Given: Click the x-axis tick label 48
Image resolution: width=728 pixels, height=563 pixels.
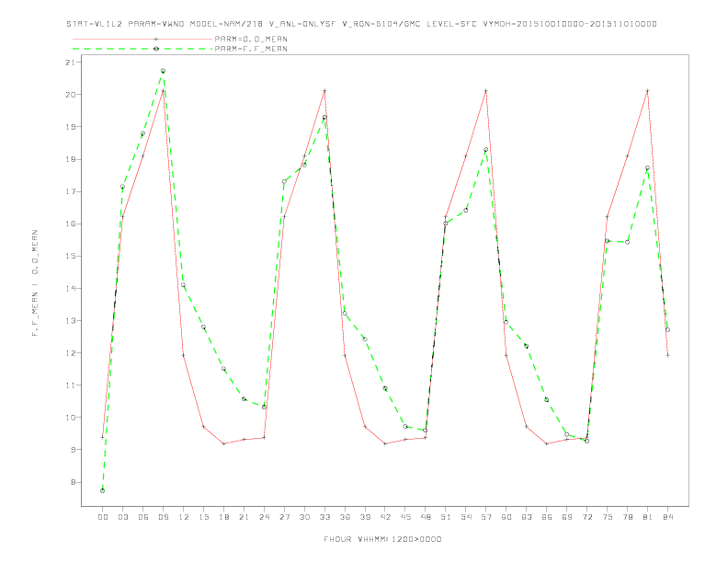Looking at the screenshot, I should coord(426,517).
